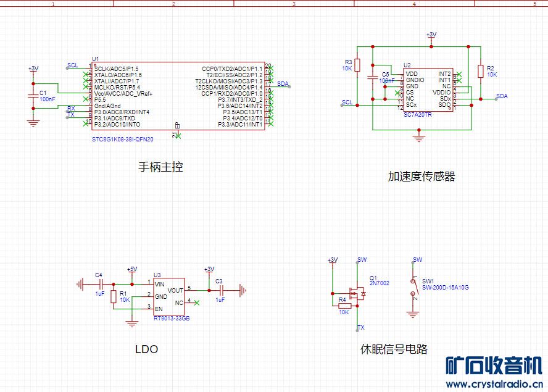
Task: Click the SW net label above Q1
Action: coord(362,260)
